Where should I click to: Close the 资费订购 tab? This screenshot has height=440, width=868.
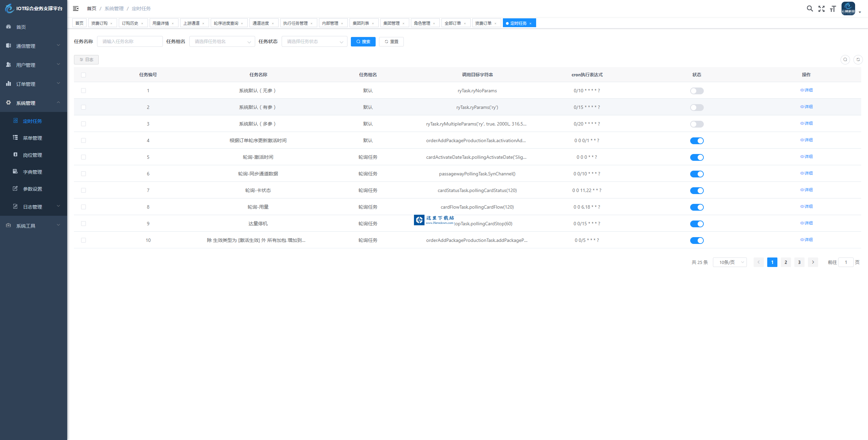click(x=111, y=23)
